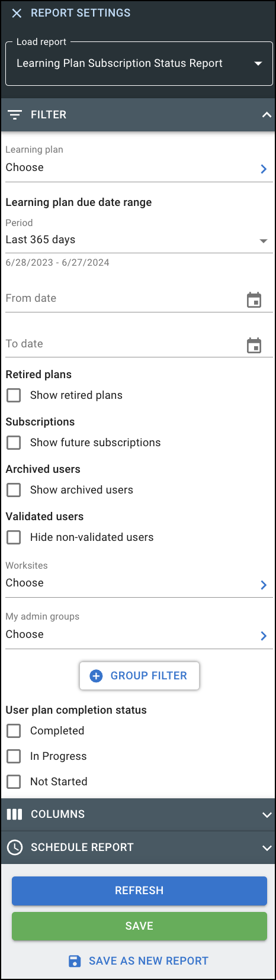This screenshot has width=276, height=980.
Task: Click Save As New Report link
Action: (139, 961)
